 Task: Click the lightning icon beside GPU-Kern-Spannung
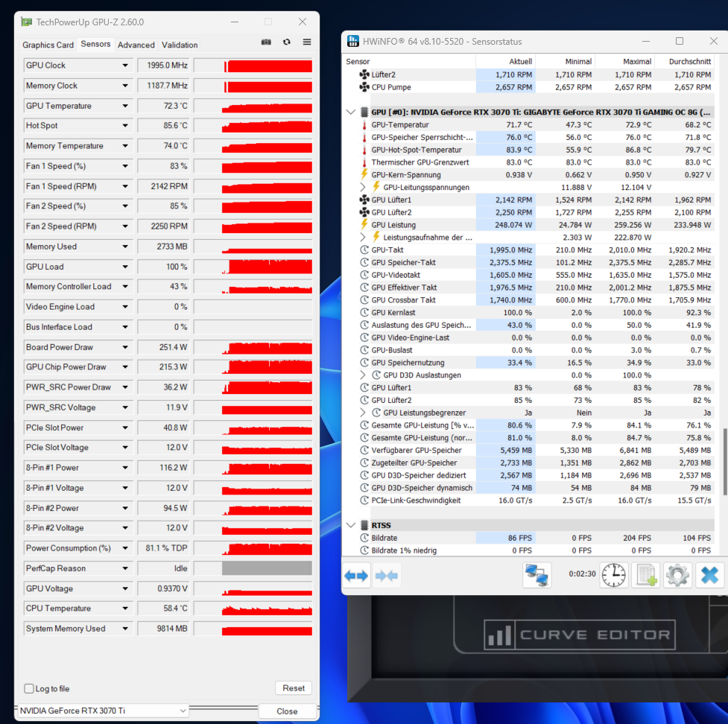pos(364,174)
